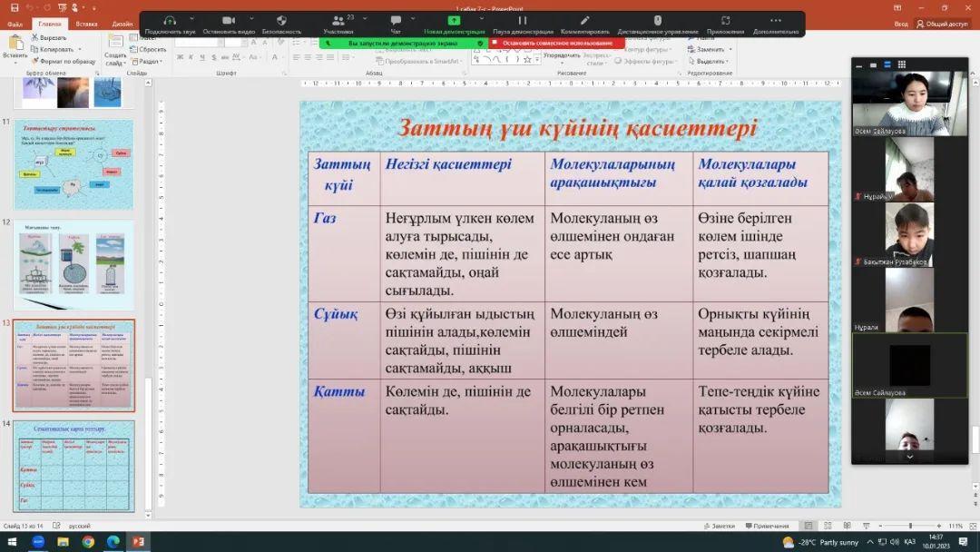
Task: Switch Zoom panel to single speaker view
Action: click(873, 64)
